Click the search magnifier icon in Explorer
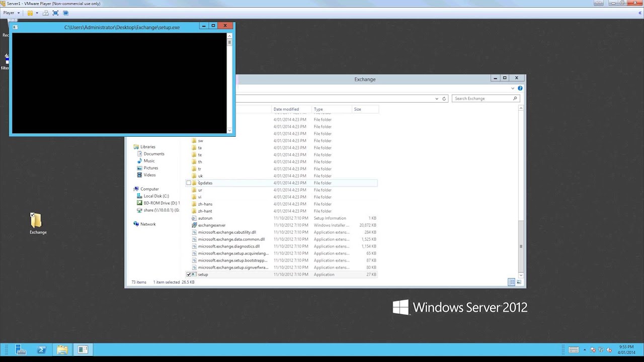 (x=515, y=99)
